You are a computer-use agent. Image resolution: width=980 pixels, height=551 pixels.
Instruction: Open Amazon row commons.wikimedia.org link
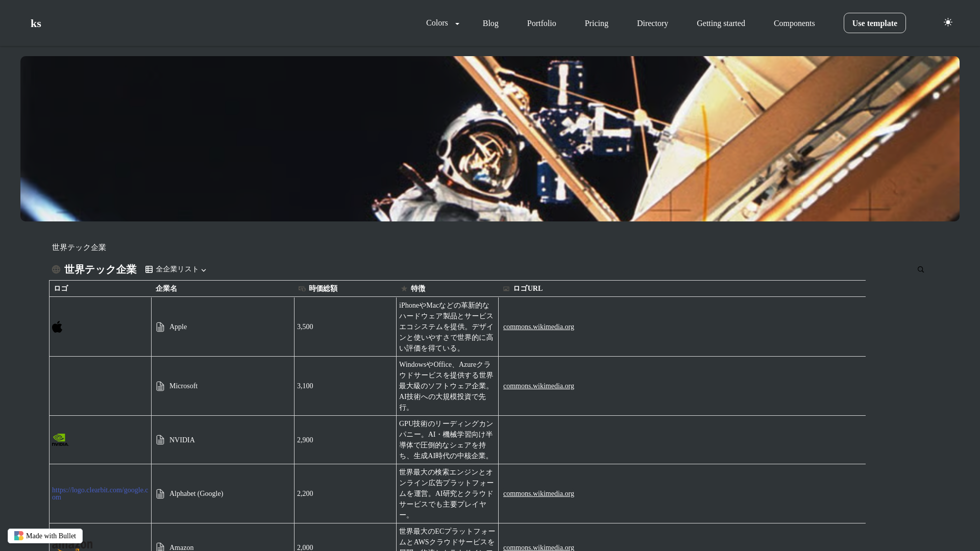coord(538,547)
